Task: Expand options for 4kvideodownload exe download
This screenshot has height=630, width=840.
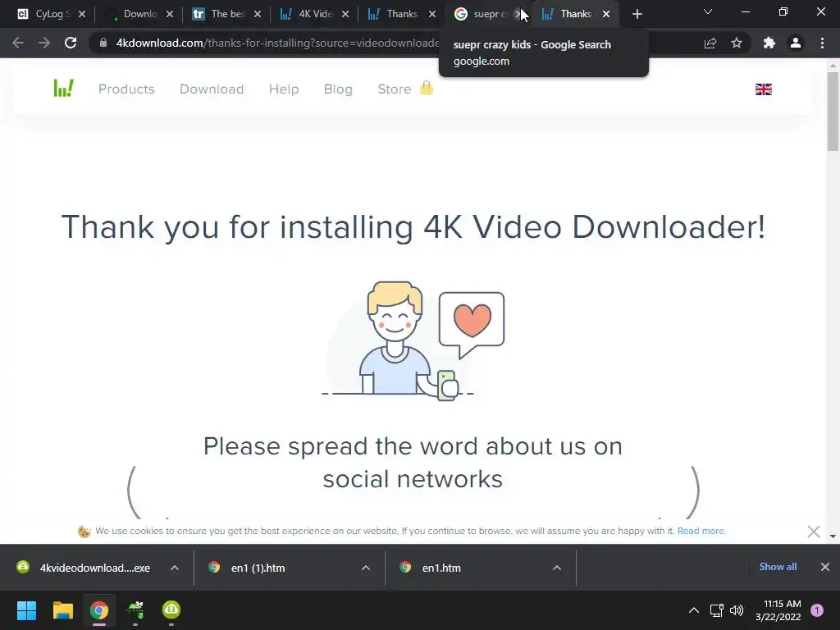Action: pos(175,568)
